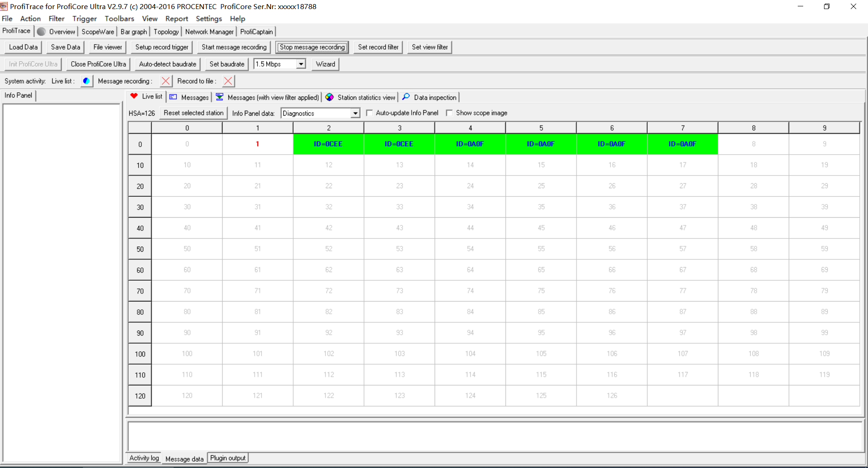Select station 5 cell ID=0A0F
The height and width of the screenshot is (468, 868).
(541, 144)
